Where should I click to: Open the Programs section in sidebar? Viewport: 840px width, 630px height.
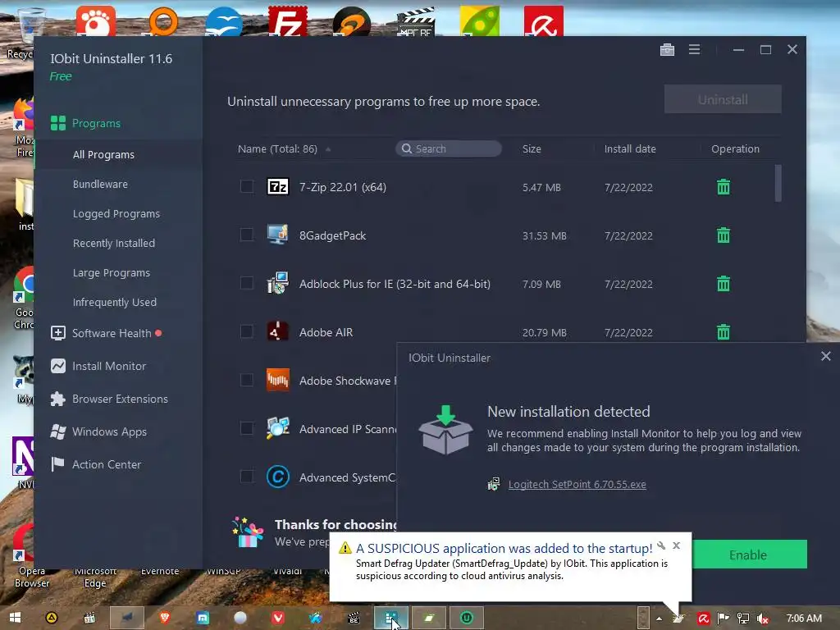(x=85, y=123)
